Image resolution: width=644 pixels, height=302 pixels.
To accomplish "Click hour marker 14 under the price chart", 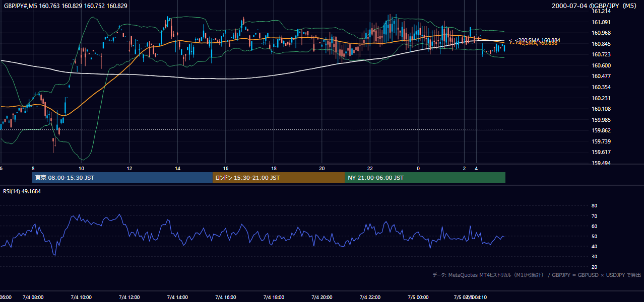I will (177, 168).
